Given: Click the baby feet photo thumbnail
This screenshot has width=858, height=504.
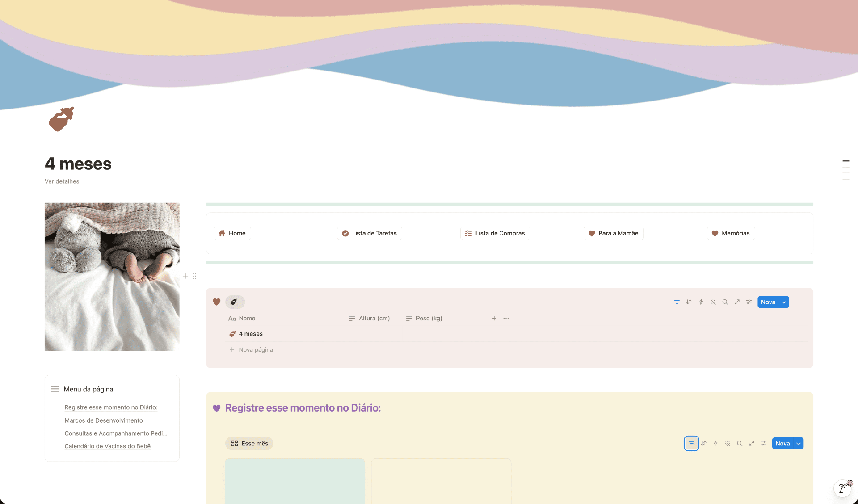Looking at the screenshot, I should 112,277.
